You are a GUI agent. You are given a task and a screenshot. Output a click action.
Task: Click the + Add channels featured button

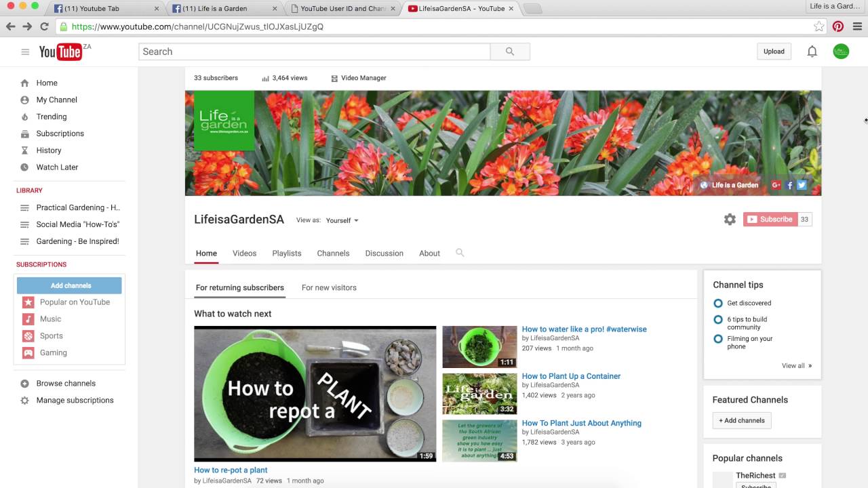pos(741,420)
